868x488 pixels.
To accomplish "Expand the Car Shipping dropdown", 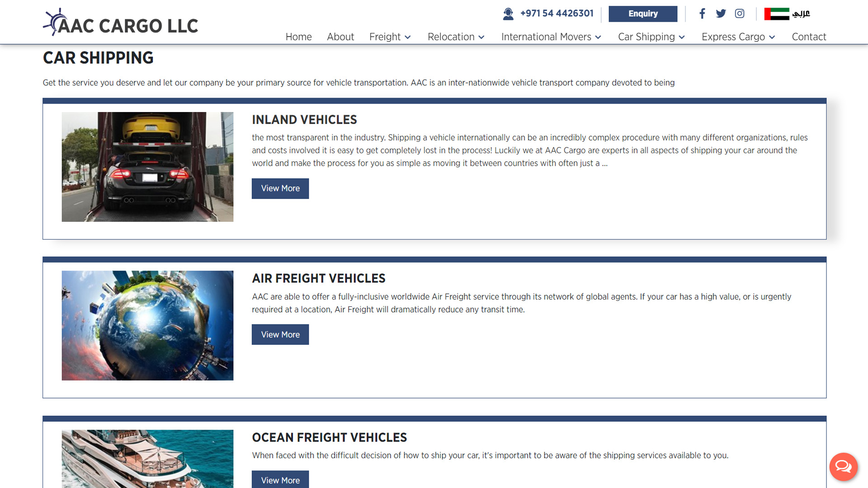I will click(x=651, y=37).
